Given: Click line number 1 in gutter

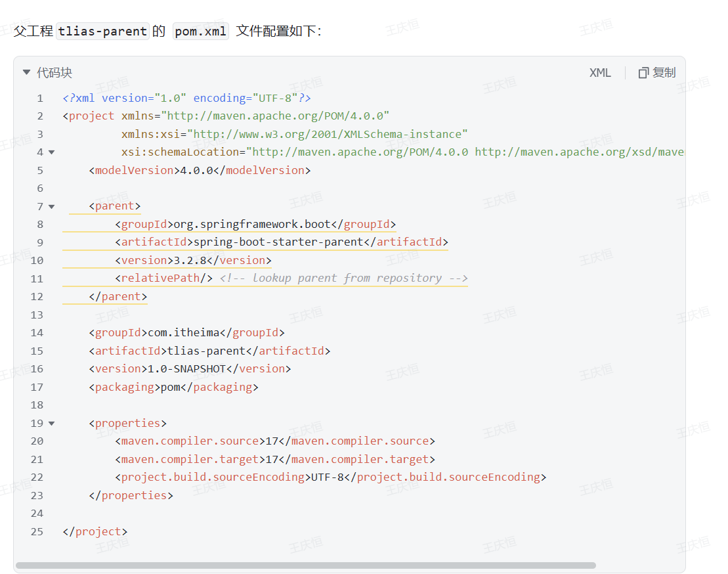Looking at the screenshot, I should pyautogui.click(x=40, y=99).
